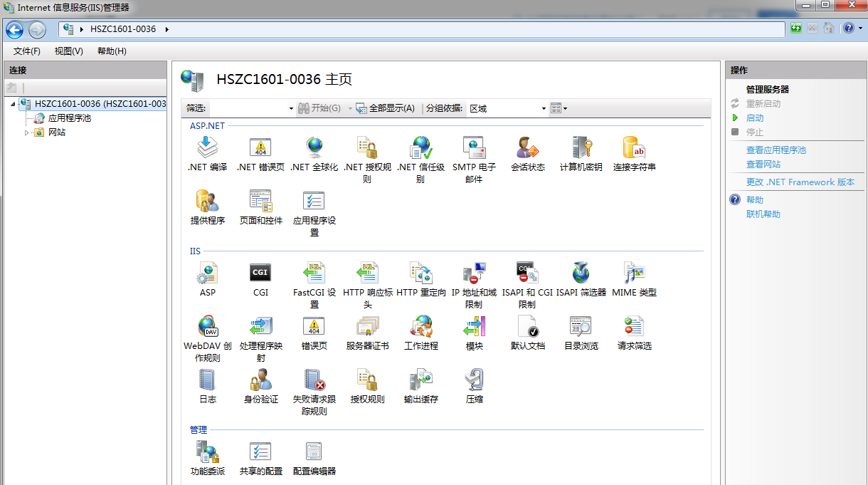The width and height of the screenshot is (868, 485).
Task: Click 查看应用程序池 link
Action: click(776, 150)
